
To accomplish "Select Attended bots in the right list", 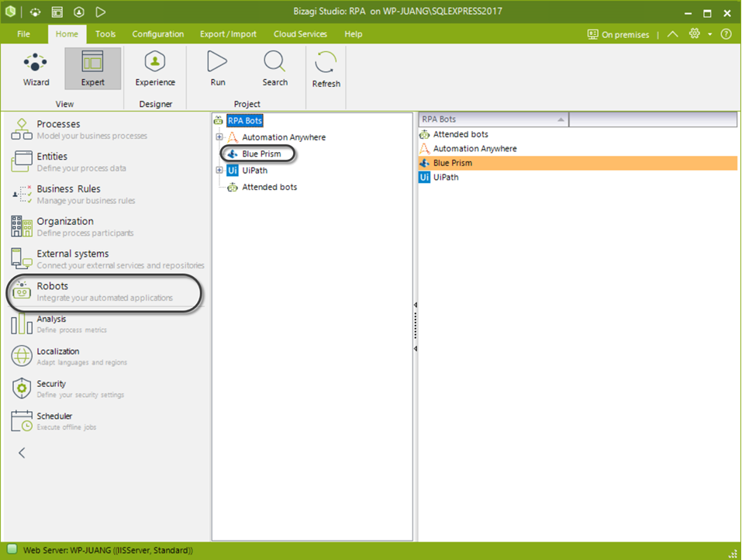I will 461,134.
